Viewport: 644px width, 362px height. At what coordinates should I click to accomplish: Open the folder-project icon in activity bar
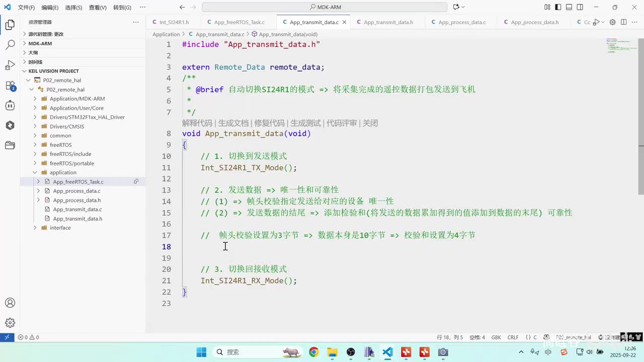click(10, 145)
